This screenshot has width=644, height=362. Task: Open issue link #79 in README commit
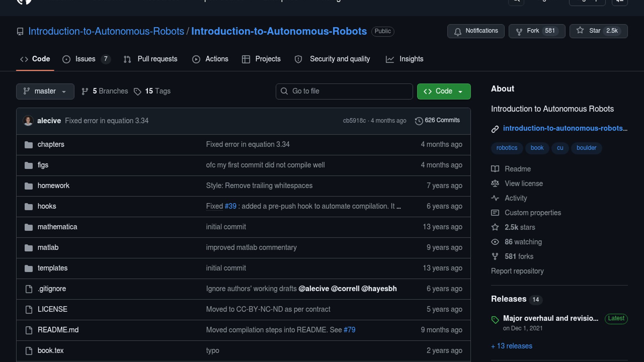[350, 330]
